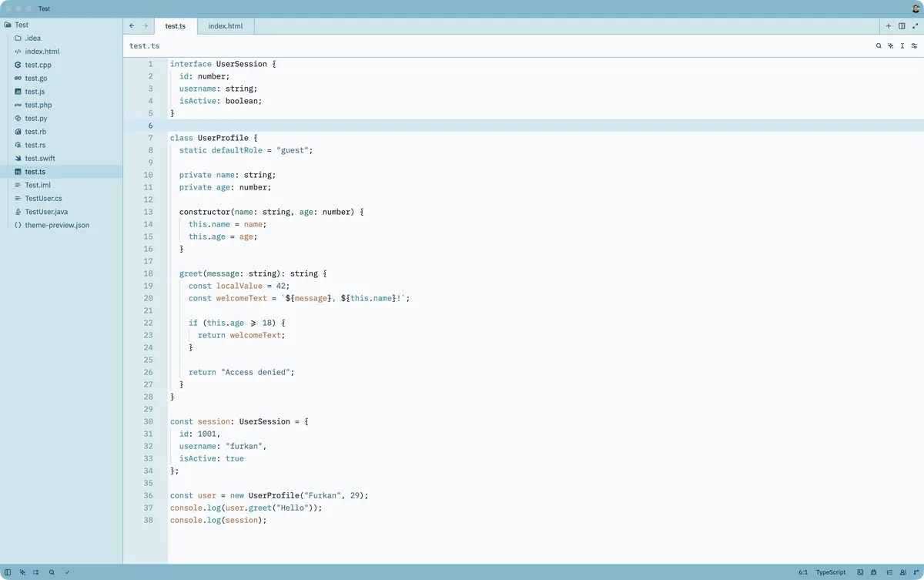Click the inline assist sparkle in editor toolbar
The width and height of the screenshot is (924, 580).
click(x=890, y=46)
